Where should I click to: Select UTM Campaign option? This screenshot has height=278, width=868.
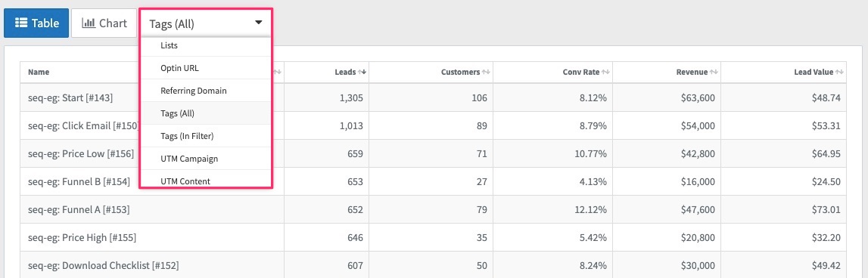coord(205,159)
